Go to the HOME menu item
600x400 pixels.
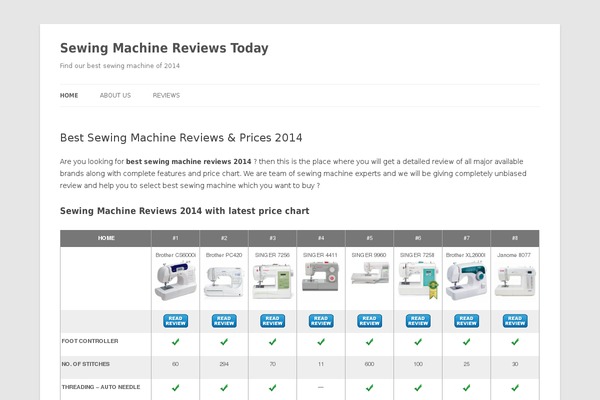[x=69, y=95]
